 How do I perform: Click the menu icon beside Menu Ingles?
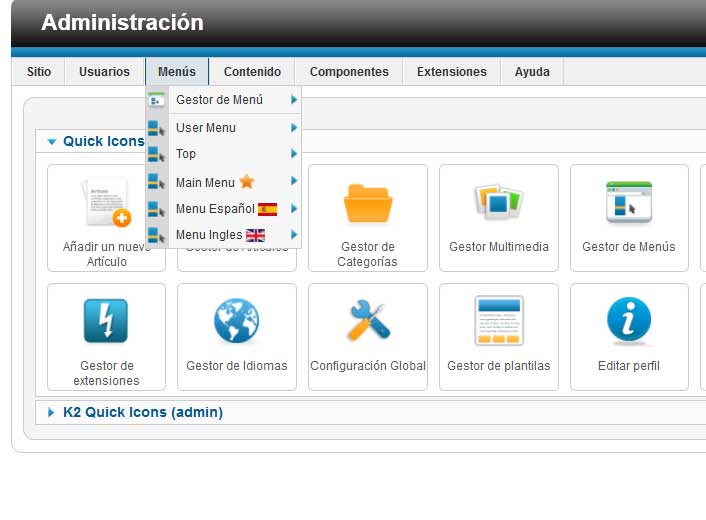point(157,235)
